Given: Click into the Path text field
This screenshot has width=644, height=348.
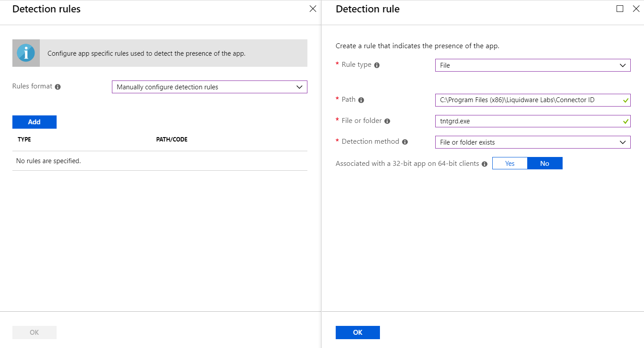Looking at the screenshot, I should coord(529,100).
